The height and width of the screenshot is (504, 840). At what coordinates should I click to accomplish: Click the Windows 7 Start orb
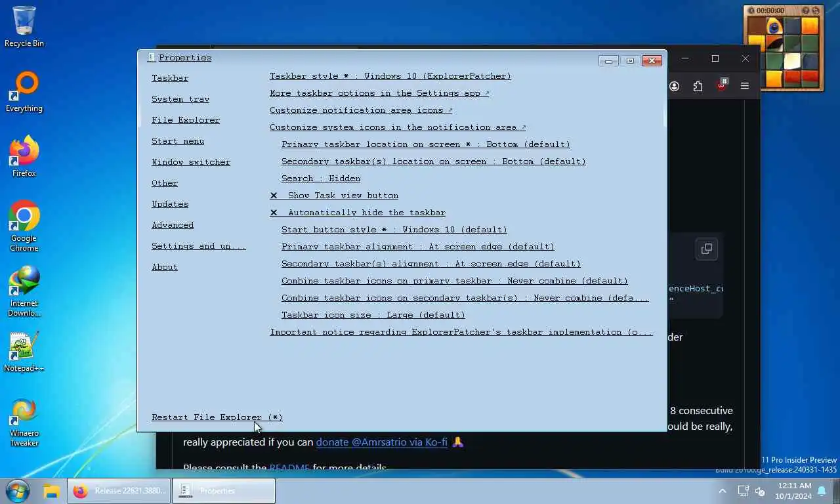[x=17, y=491]
